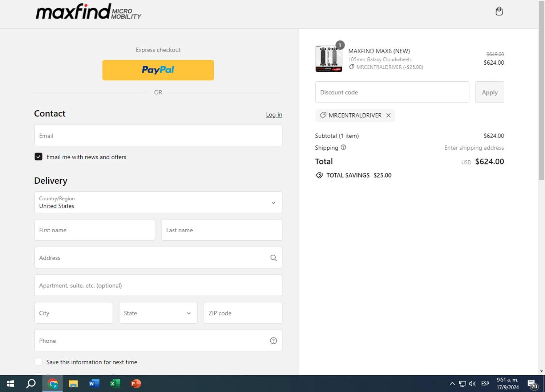Viewport: 545px width, 392px height.
Task: Uncheck Email me with news and offers
Action: point(39,157)
